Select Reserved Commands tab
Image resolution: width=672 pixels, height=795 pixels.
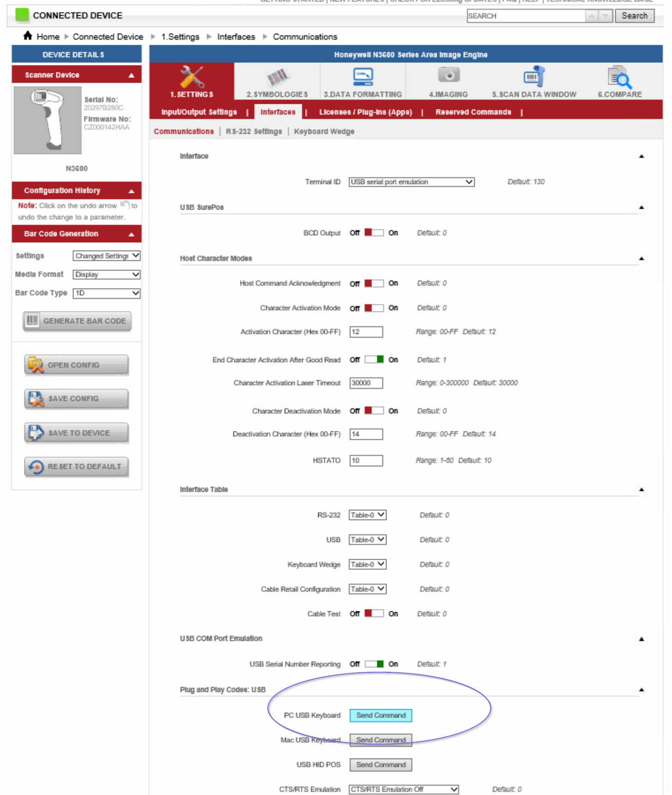coord(473,112)
